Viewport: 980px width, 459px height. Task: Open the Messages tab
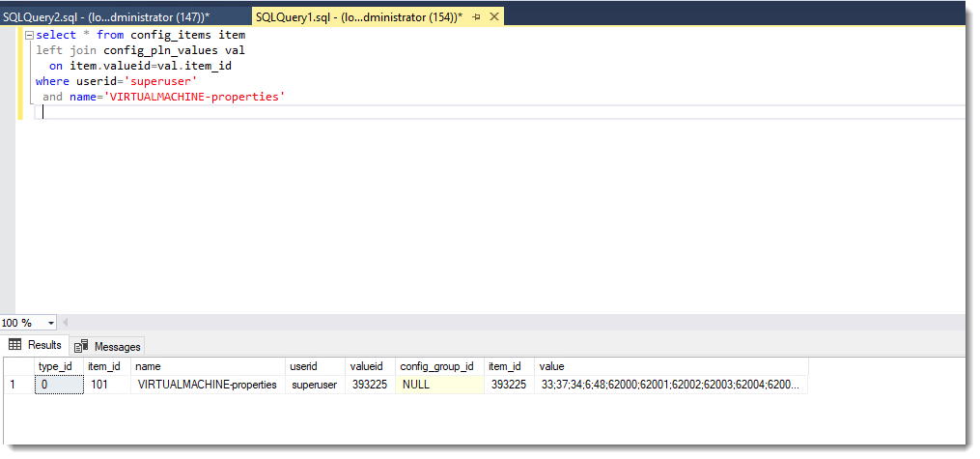click(109, 347)
